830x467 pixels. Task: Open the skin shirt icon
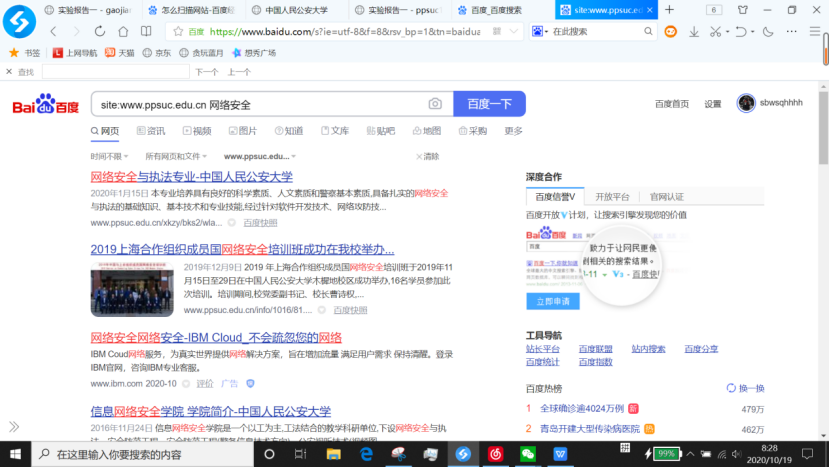click(x=743, y=10)
